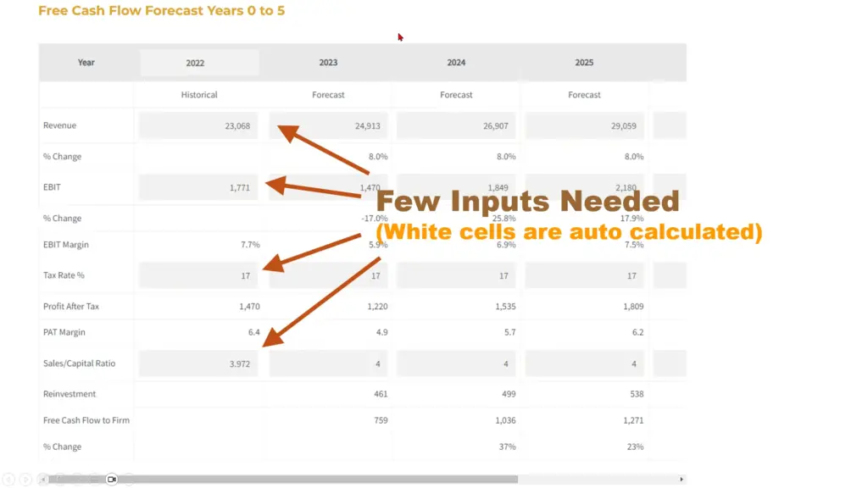The height and width of the screenshot is (488, 868).
Task: Select the 2025 Sales/Capital Ratio field
Action: [584, 363]
